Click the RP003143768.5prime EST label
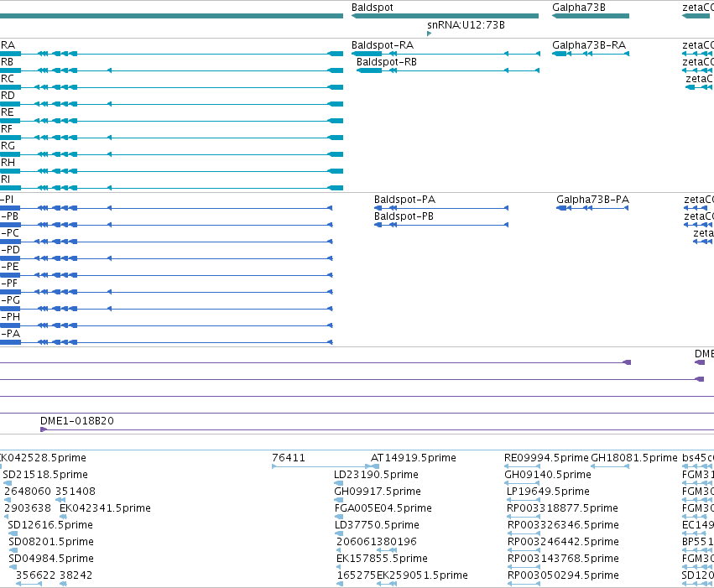 pyautogui.click(x=563, y=559)
